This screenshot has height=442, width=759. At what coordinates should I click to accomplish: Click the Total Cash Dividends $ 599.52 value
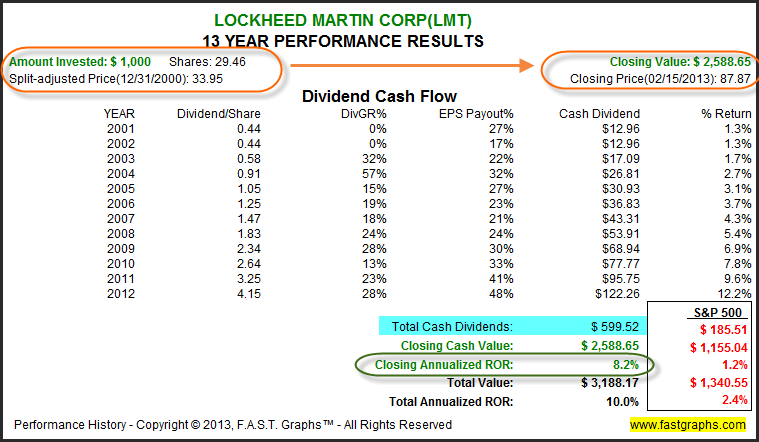pyautogui.click(x=615, y=327)
